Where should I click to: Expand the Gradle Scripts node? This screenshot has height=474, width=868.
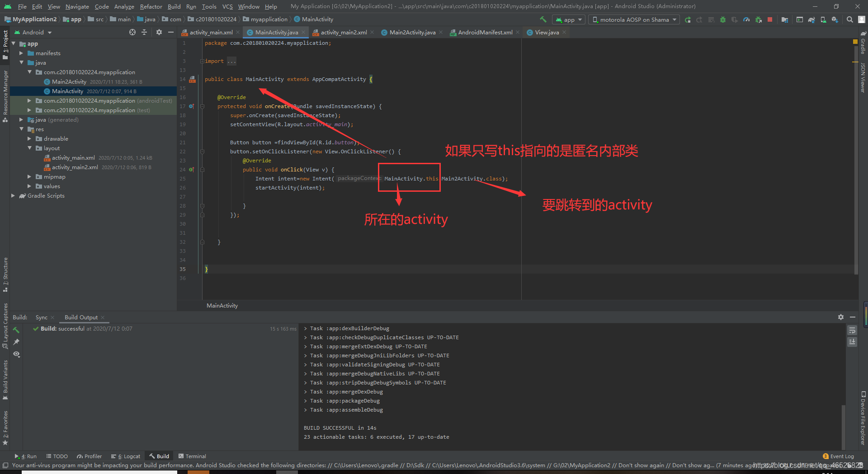(x=13, y=196)
